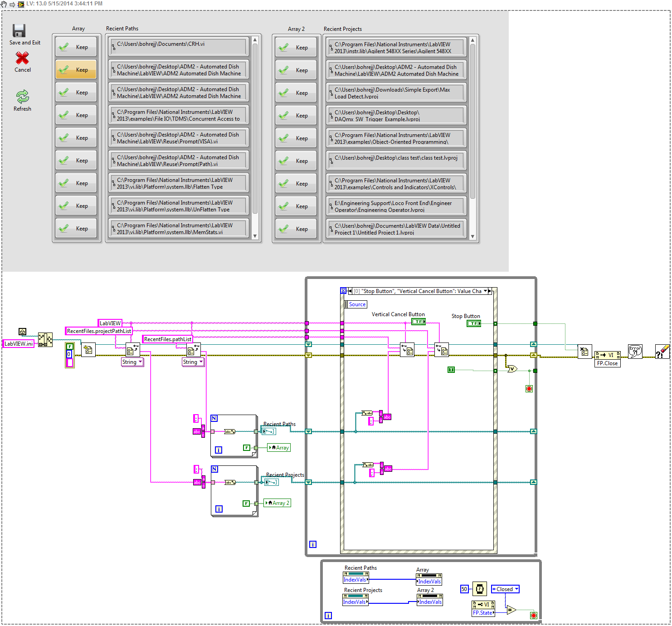Screen dimensions: 672x626
Task: Select the RecentFiles.pathList string constant
Action: 167,339
